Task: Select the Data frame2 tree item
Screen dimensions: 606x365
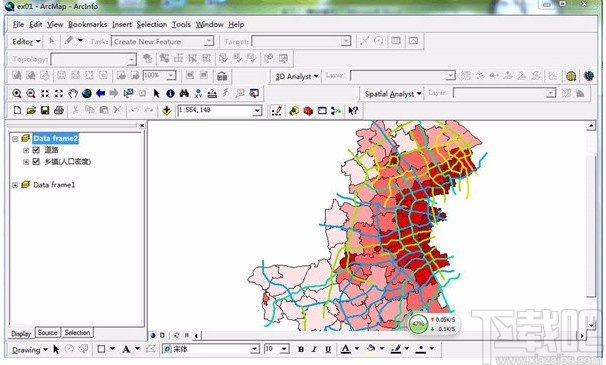Action: (55, 138)
